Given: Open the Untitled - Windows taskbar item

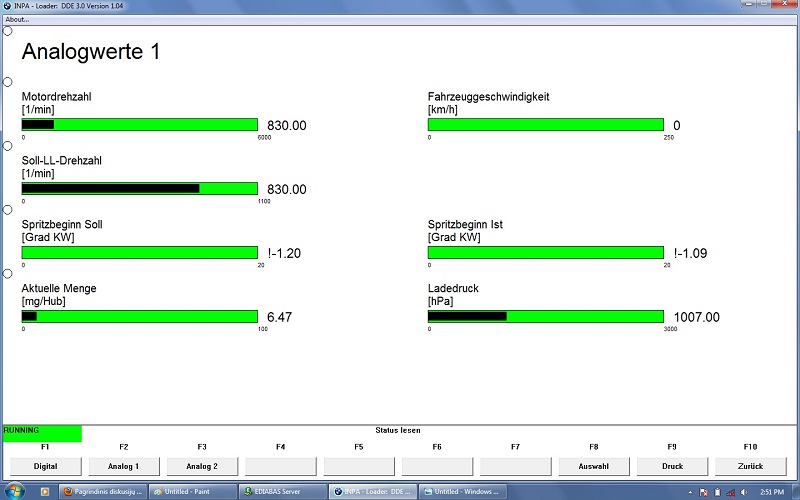Looking at the screenshot, I should (x=462, y=491).
